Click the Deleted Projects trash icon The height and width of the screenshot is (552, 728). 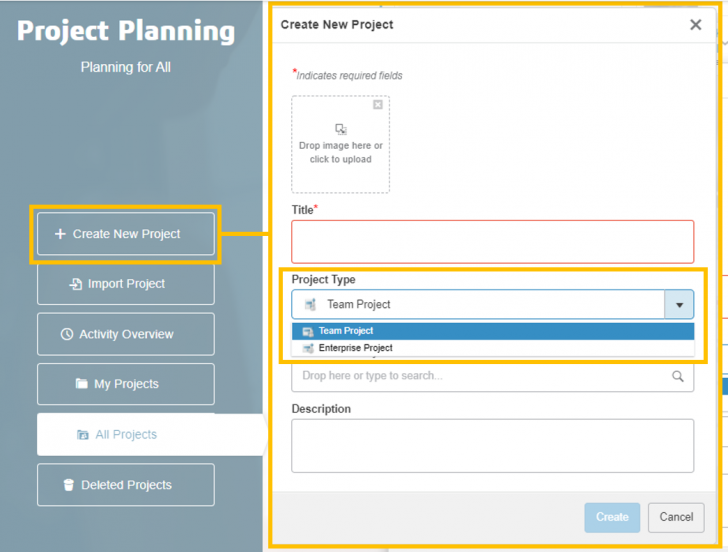[x=69, y=485]
